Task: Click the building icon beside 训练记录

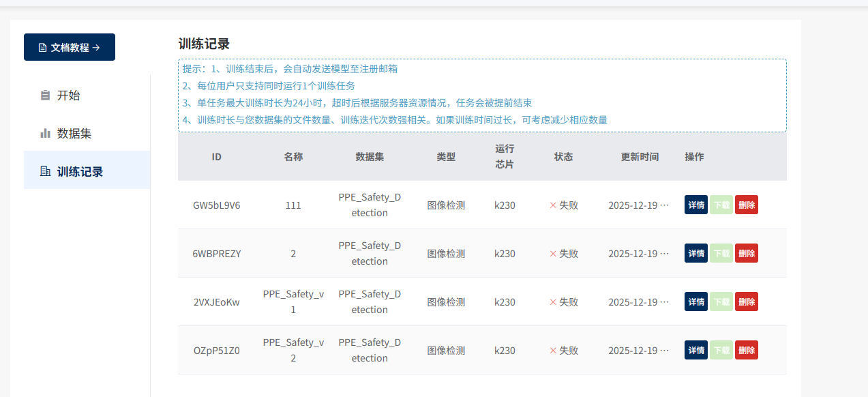Action: pyautogui.click(x=46, y=172)
